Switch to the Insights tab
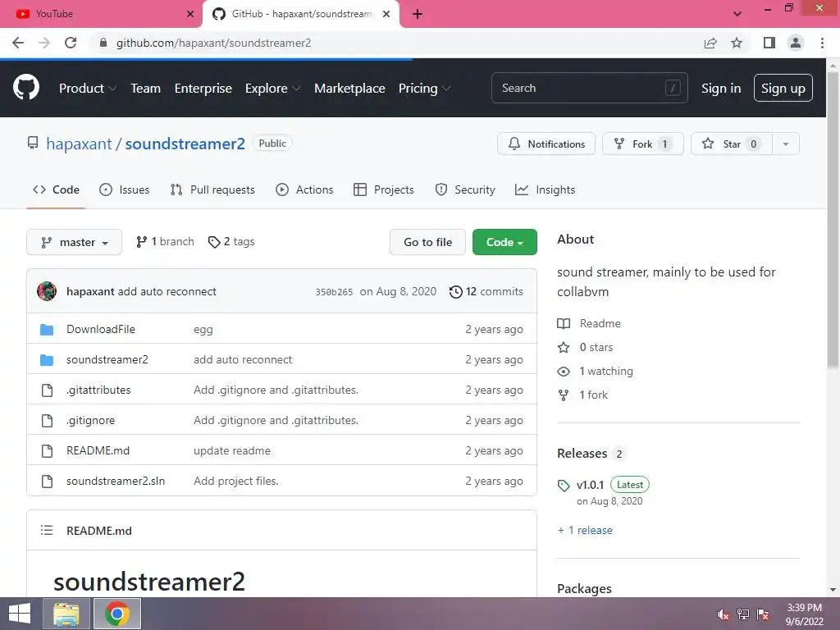This screenshot has height=630, width=840. pos(545,189)
